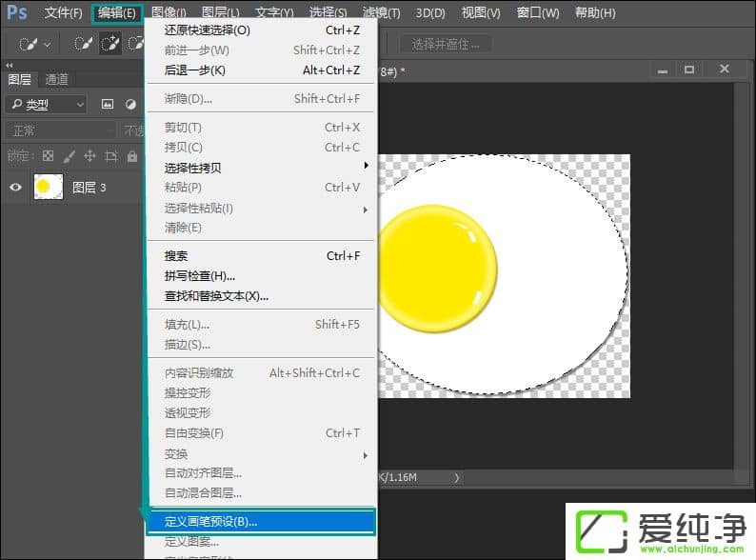This screenshot has width=756, height=560.
Task: Click the pixel layer filter icon
Action: tap(108, 105)
